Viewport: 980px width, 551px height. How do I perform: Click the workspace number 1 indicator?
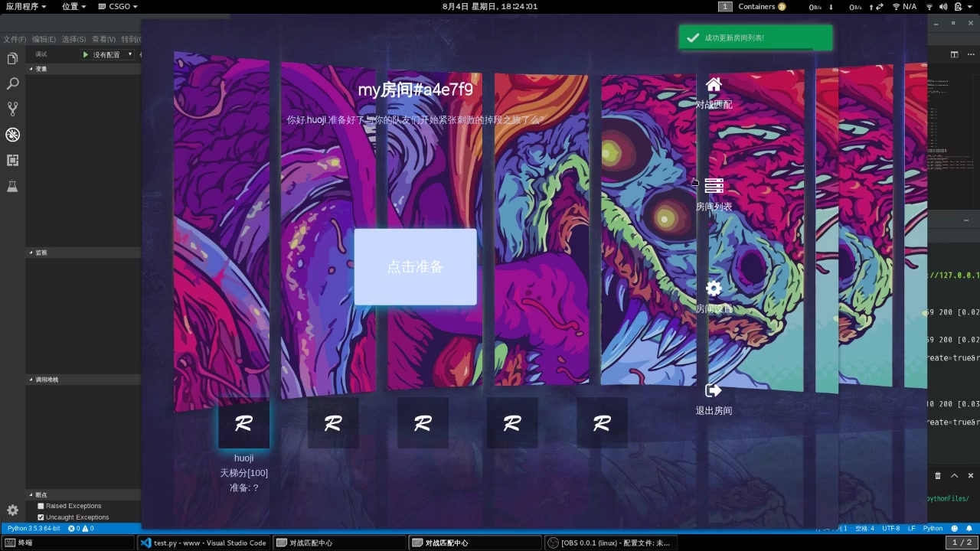(x=725, y=6)
